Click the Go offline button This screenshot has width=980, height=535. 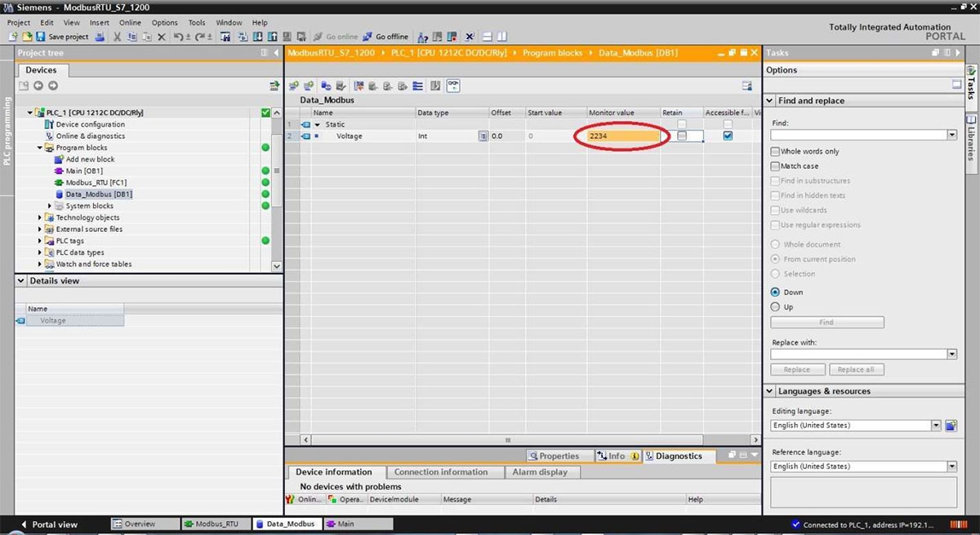(385, 37)
